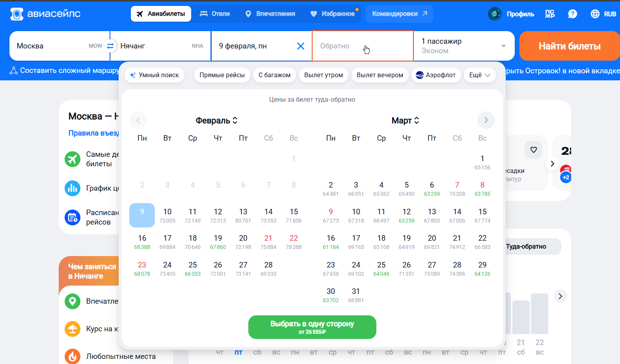620x364 pixels.
Task: Select February 16 priced 68 388
Action: [142, 242]
